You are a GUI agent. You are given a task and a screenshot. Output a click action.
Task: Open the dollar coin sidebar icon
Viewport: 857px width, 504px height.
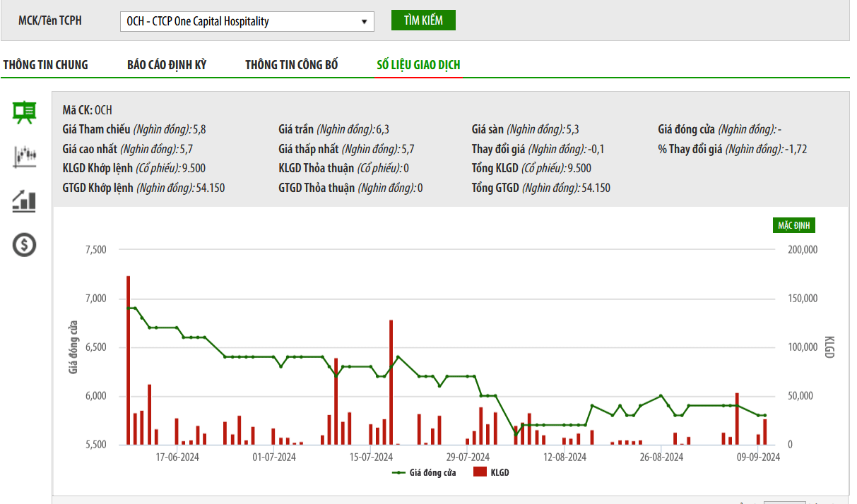pyautogui.click(x=25, y=245)
